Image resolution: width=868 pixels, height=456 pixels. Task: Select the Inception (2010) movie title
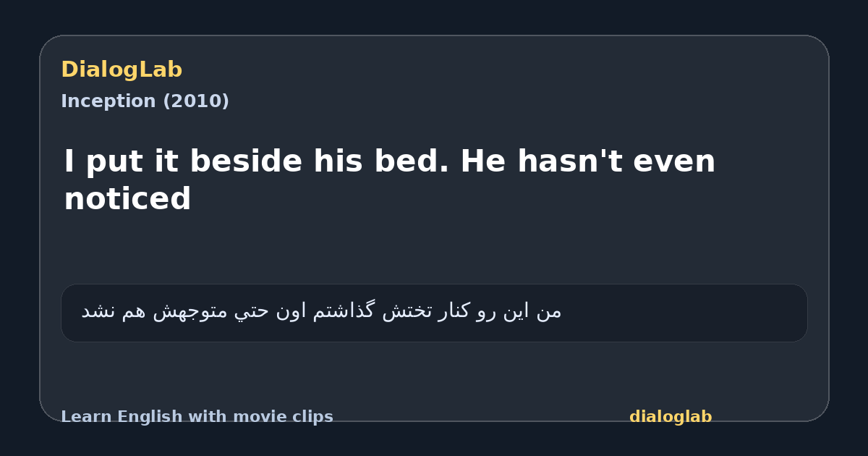145,101
